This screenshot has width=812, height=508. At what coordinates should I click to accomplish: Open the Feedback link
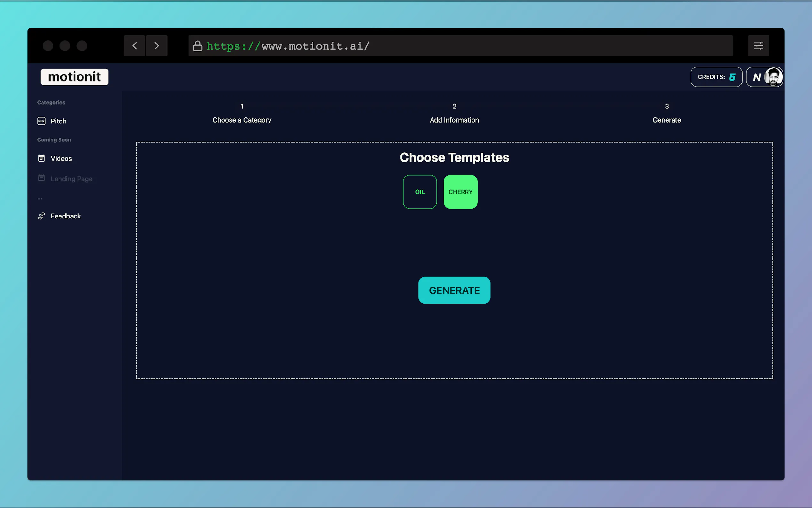click(66, 216)
